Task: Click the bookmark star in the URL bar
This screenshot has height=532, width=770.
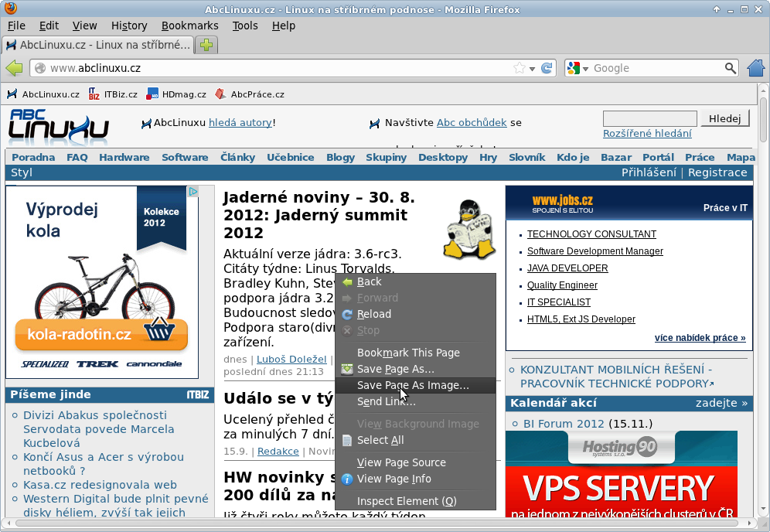Action: click(519, 68)
